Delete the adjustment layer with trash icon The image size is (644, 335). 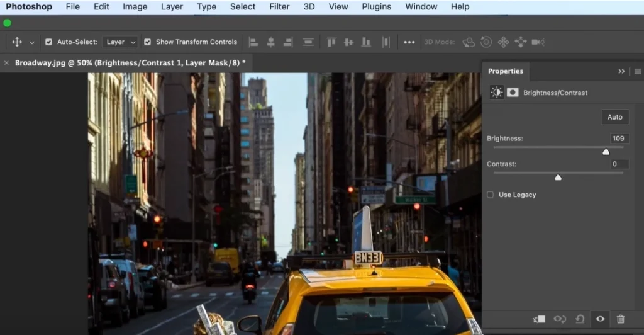[621, 319]
